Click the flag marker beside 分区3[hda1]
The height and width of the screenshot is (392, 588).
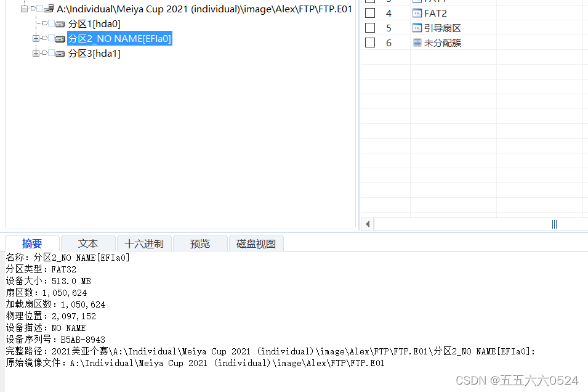[45, 53]
